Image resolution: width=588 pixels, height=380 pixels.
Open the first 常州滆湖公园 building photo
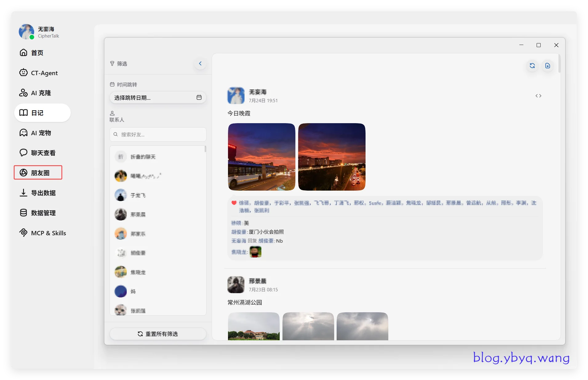[254, 326]
